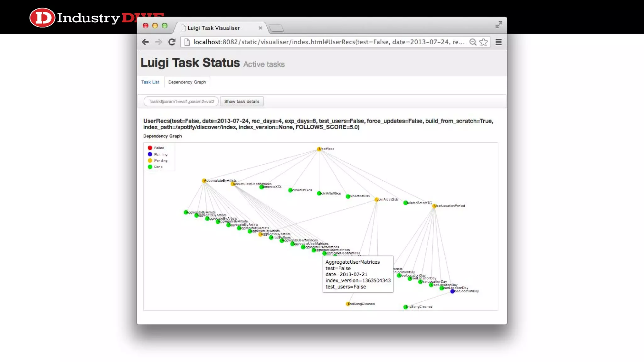
Task: Click the bookmark star icon
Action: pos(484,42)
